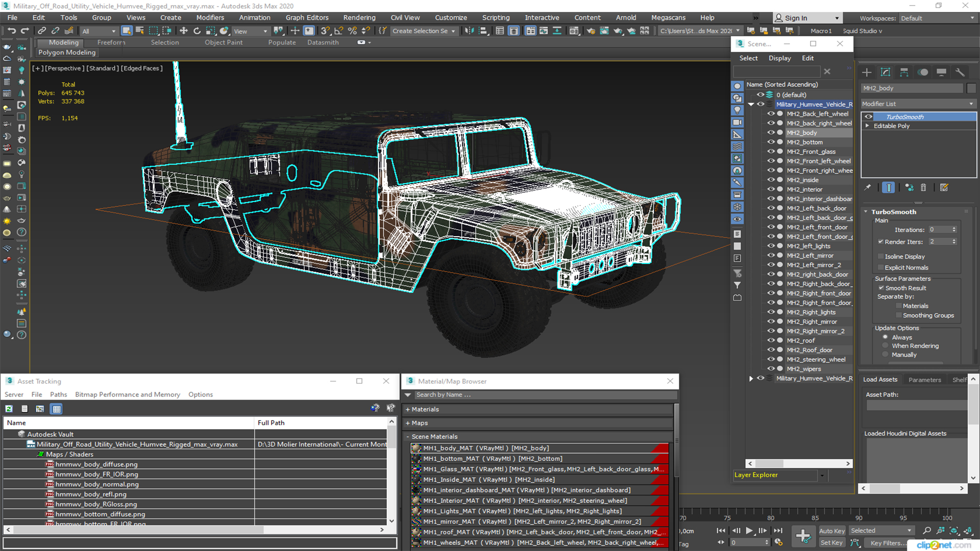
Task: Toggle Smooth Result checkbox
Action: pos(881,288)
